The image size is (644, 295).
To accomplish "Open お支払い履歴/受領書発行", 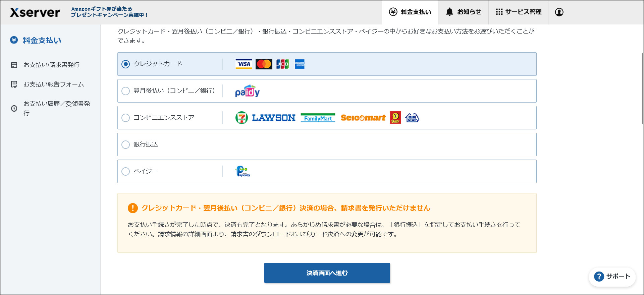I will click(57, 108).
